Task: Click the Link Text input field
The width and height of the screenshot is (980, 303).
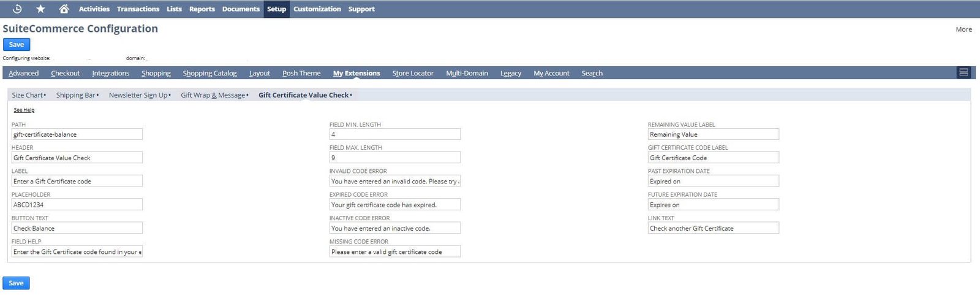Action: (x=714, y=228)
